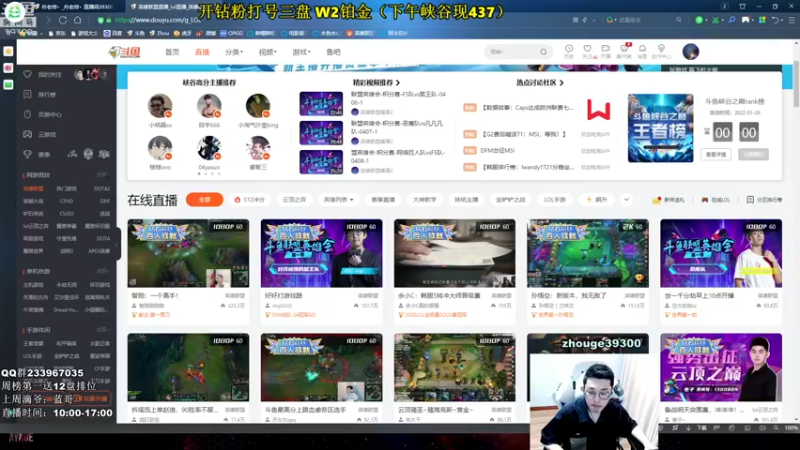Image resolution: width=800 pixels, height=450 pixels.
Task: Click the Douyu search input field
Action: pyautogui.click(x=513, y=52)
